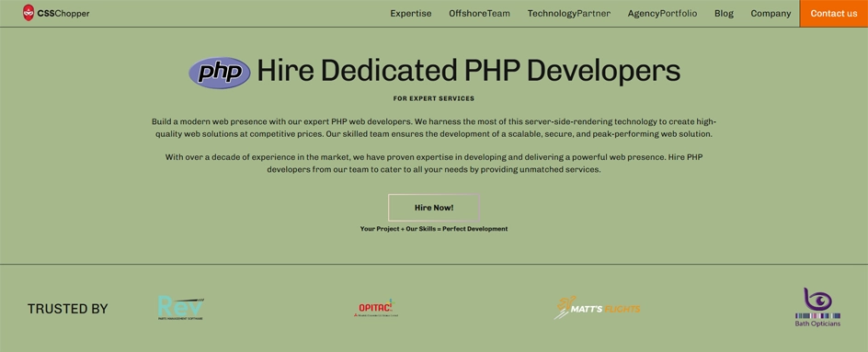Click the CSSChopper brand name text
This screenshot has height=352, width=868.
(63, 13)
